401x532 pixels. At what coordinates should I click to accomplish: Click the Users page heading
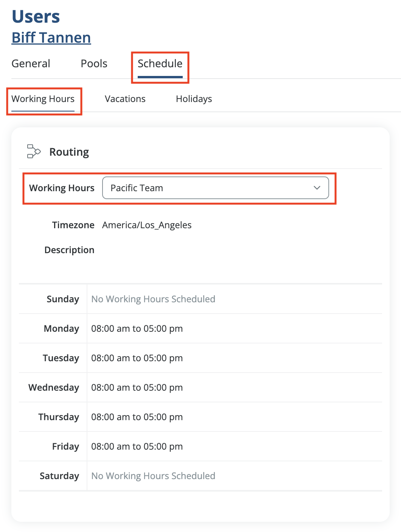[36, 17]
